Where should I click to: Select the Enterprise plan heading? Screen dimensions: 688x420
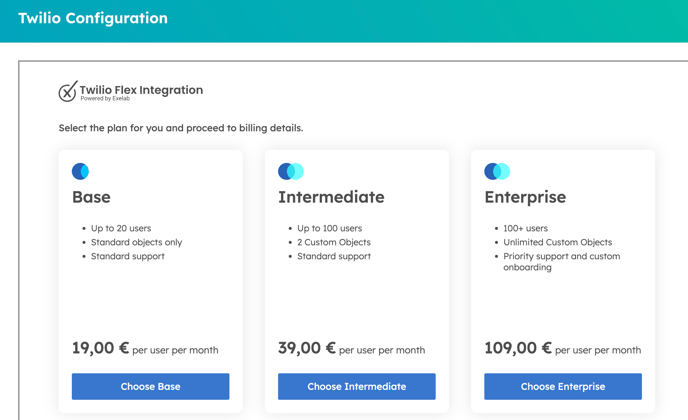(x=525, y=197)
